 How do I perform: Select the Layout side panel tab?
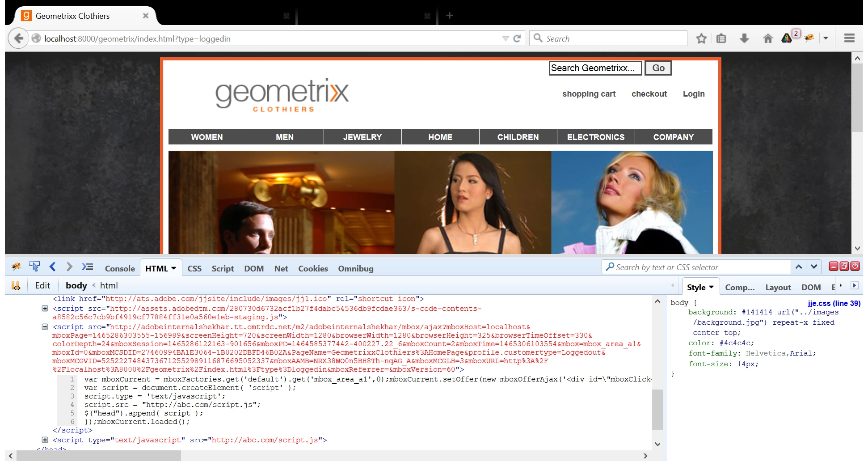[778, 288]
